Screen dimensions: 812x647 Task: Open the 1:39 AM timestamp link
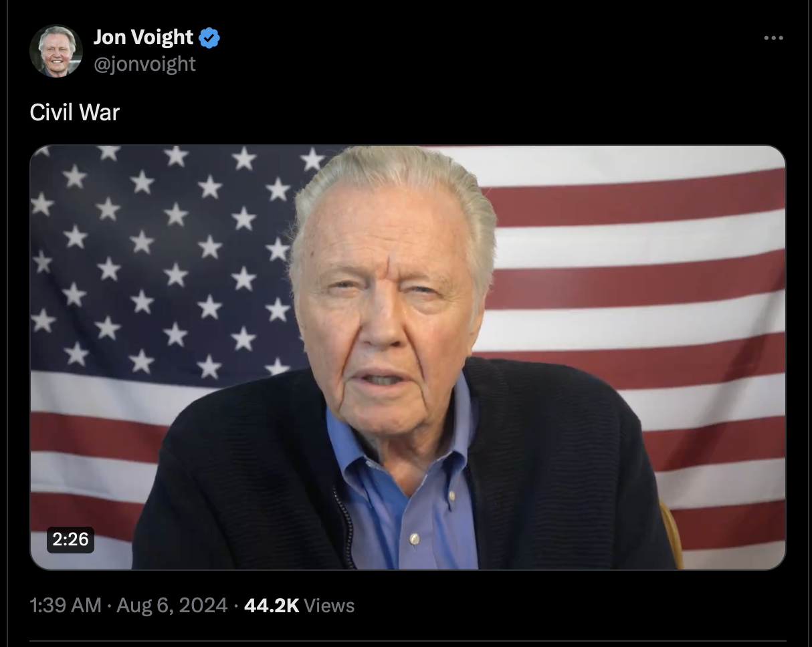pos(66,606)
